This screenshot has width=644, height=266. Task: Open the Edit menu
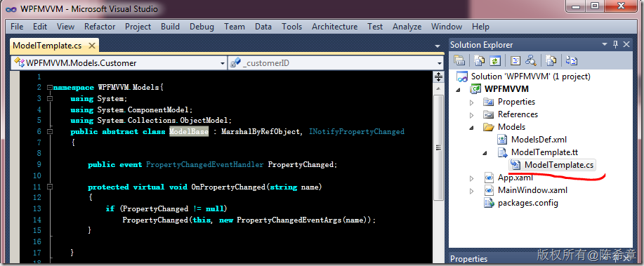pos(40,27)
